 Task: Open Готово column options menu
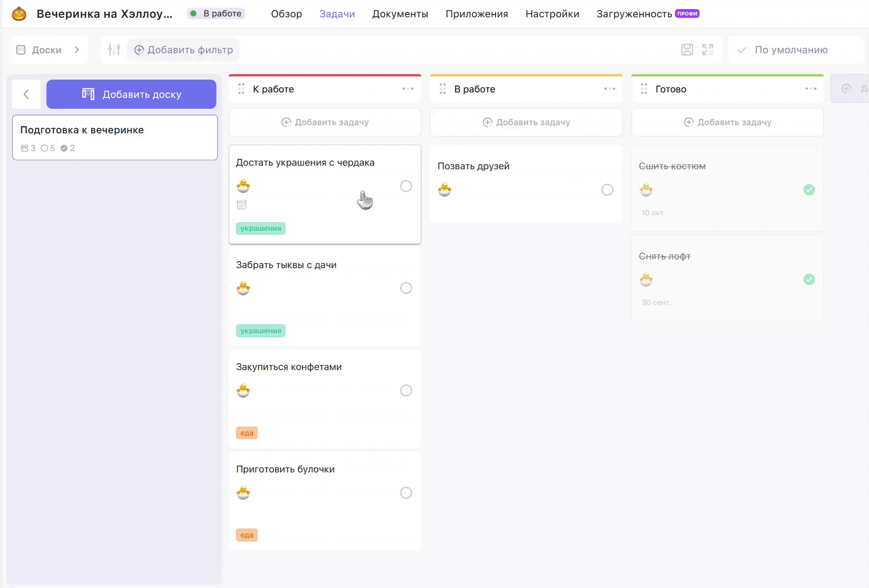(x=811, y=89)
